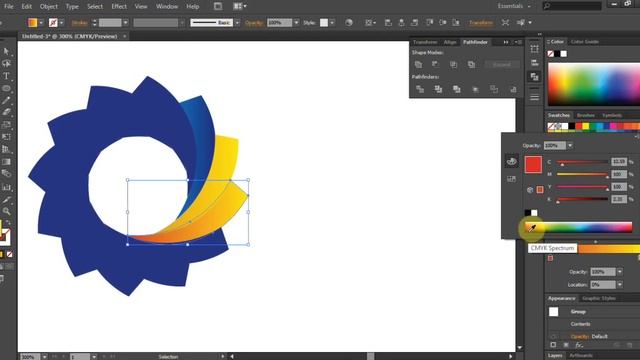
Task: Click the Add New Effect fx icon
Action: [x=579, y=345]
